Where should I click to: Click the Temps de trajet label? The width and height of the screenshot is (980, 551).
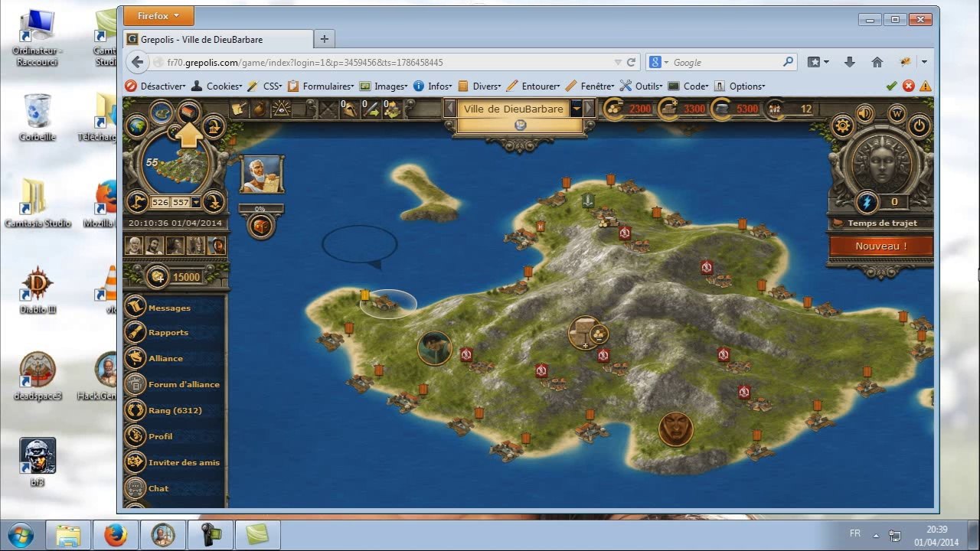click(x=881, y=223)
